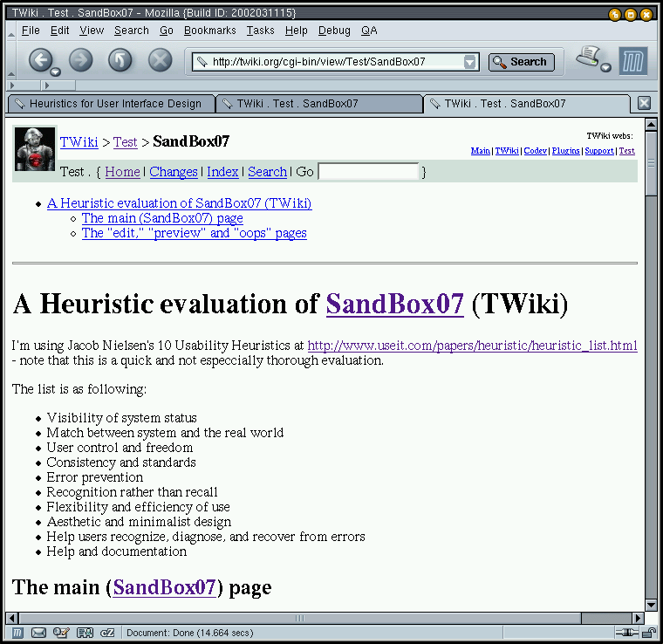This screenshot has width=663, height=644.
Task: Click the security padlock icon
Action: pyautogui.click(x=648, y=633)
